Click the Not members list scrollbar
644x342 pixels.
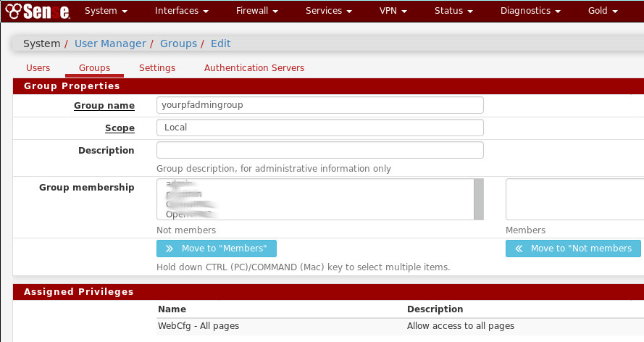pos(478,199)
